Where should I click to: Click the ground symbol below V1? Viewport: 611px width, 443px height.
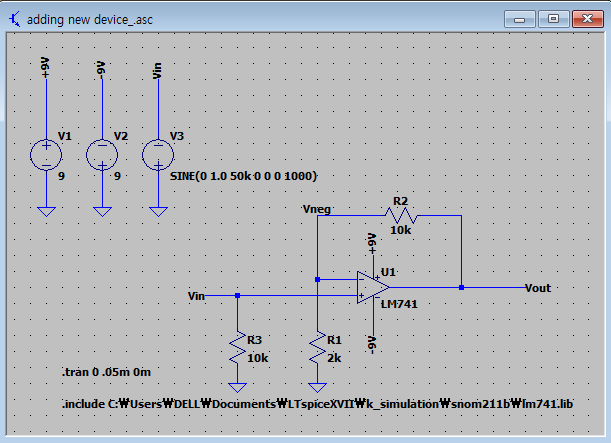click(46, 212)
